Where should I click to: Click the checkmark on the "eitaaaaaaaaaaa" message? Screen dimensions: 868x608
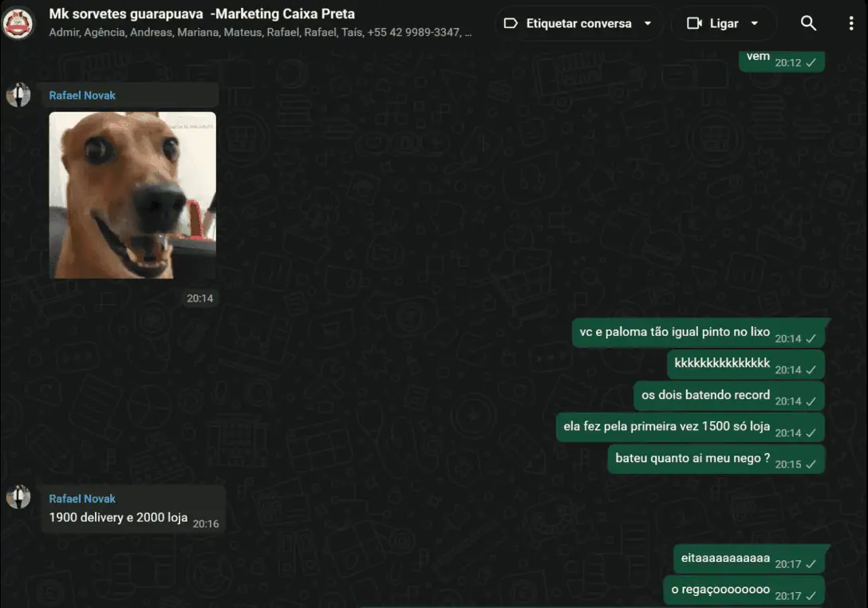[x=811, y=564]
